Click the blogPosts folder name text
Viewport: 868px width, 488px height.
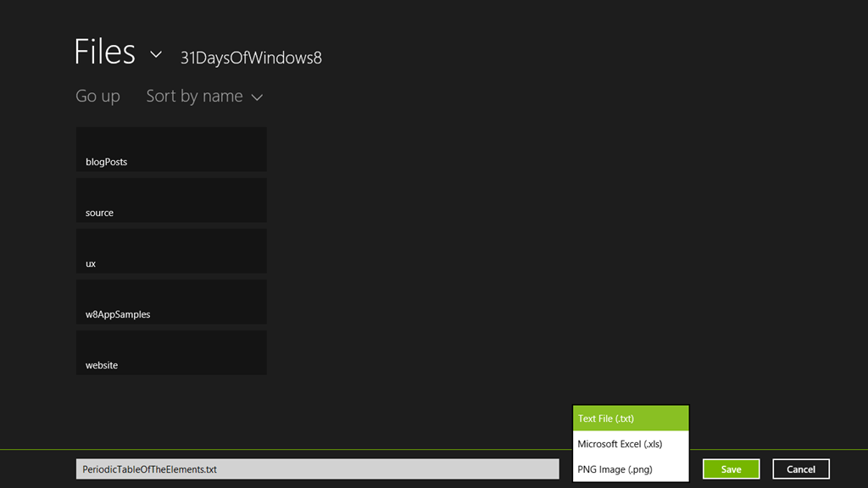[x=106, y=162]
